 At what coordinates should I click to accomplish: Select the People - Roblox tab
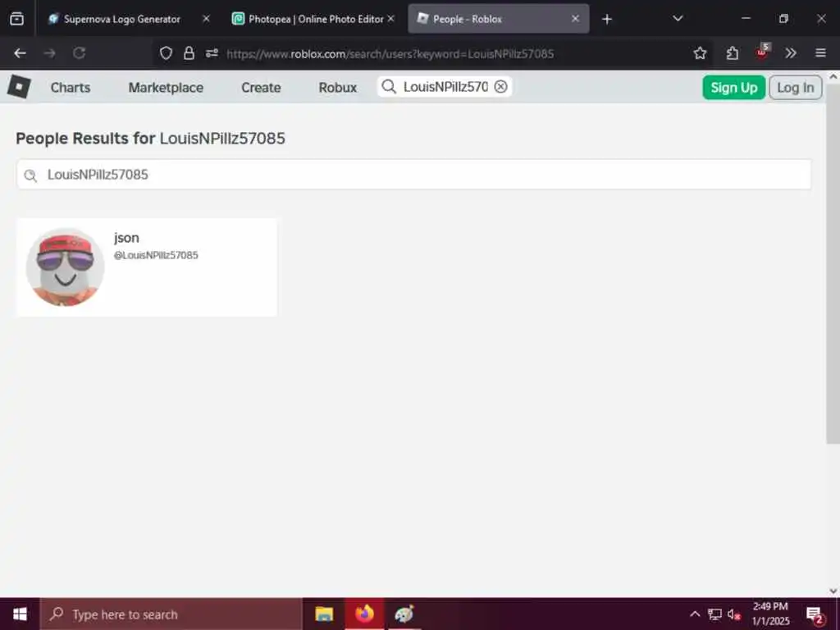(x=499, y=19)
